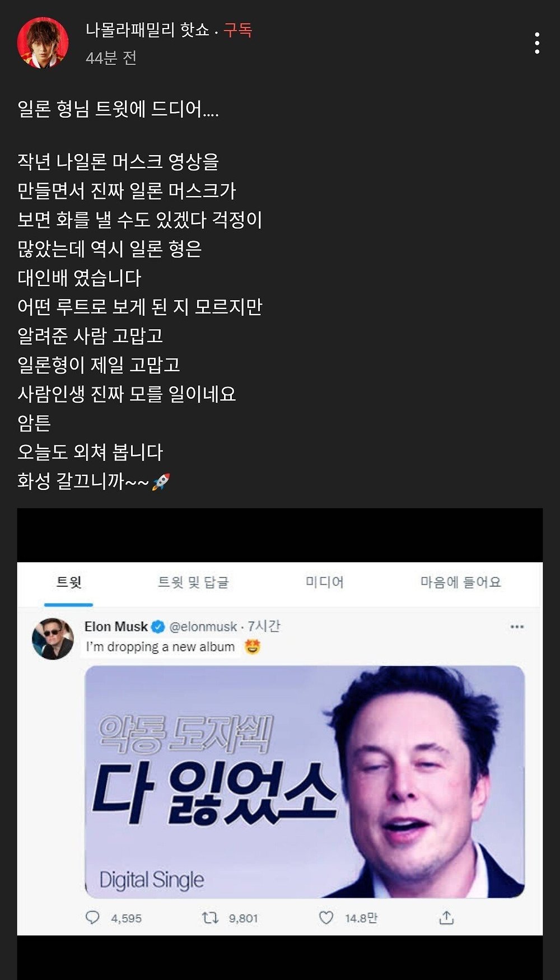Go to 마음에 들어요 tab
This screenshot has height=980, width=560.
point(461,582)
